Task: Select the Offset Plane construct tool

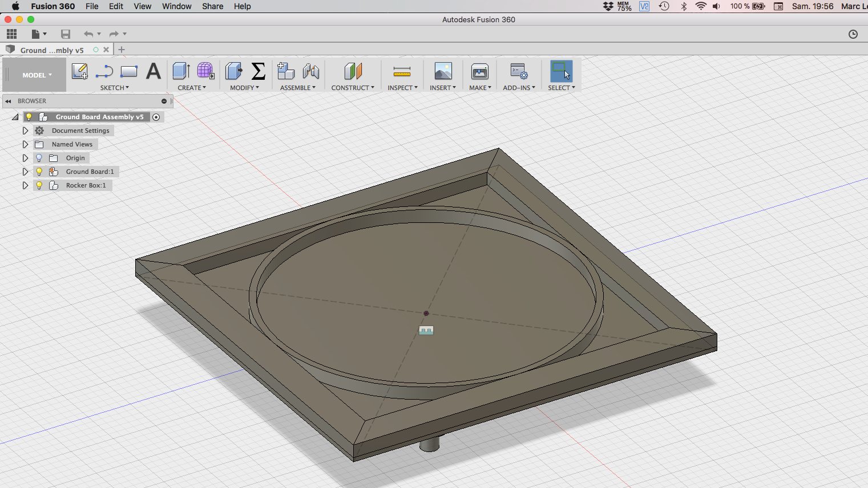Action: pyautogui.click(x=353, y=71)
